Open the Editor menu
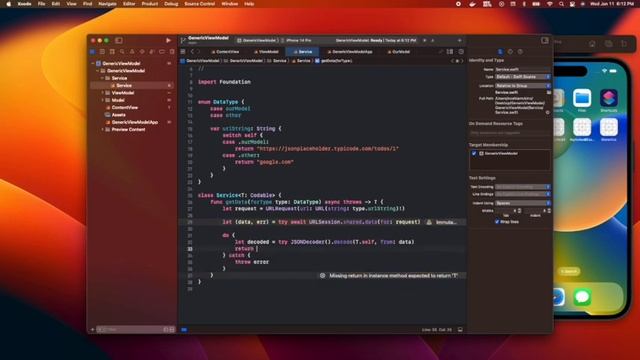Viewport: 640px width, 360px height. 129,4
